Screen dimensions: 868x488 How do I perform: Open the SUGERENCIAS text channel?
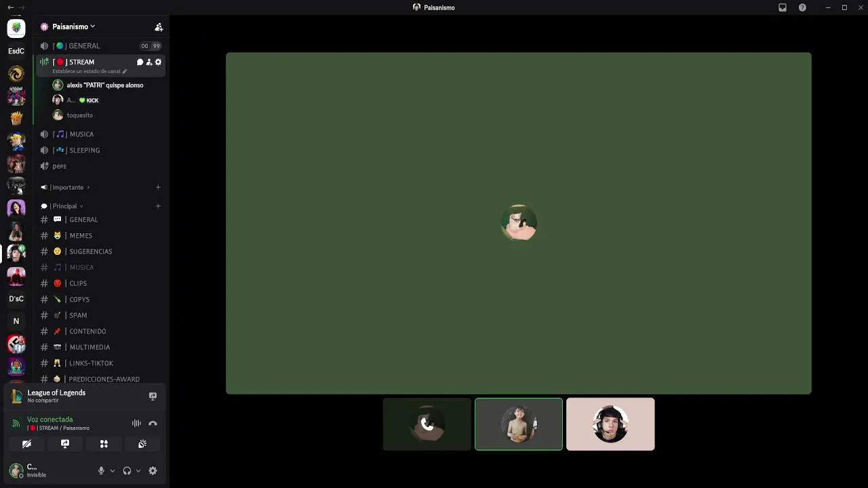click(x=100, y=251)
